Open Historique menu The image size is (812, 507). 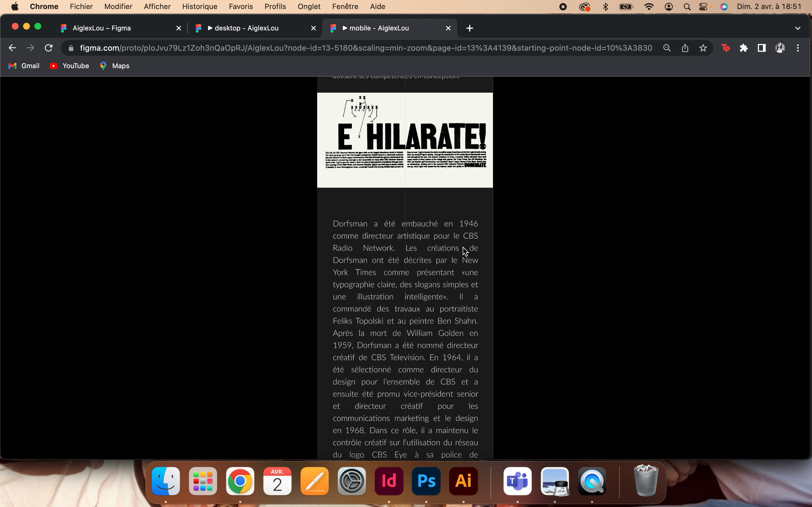[199, 7]
